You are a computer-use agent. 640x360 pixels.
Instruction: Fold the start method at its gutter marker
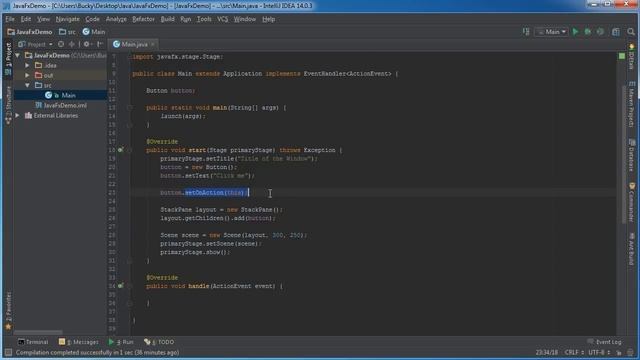pyautogui.click(x=129, y=150)
